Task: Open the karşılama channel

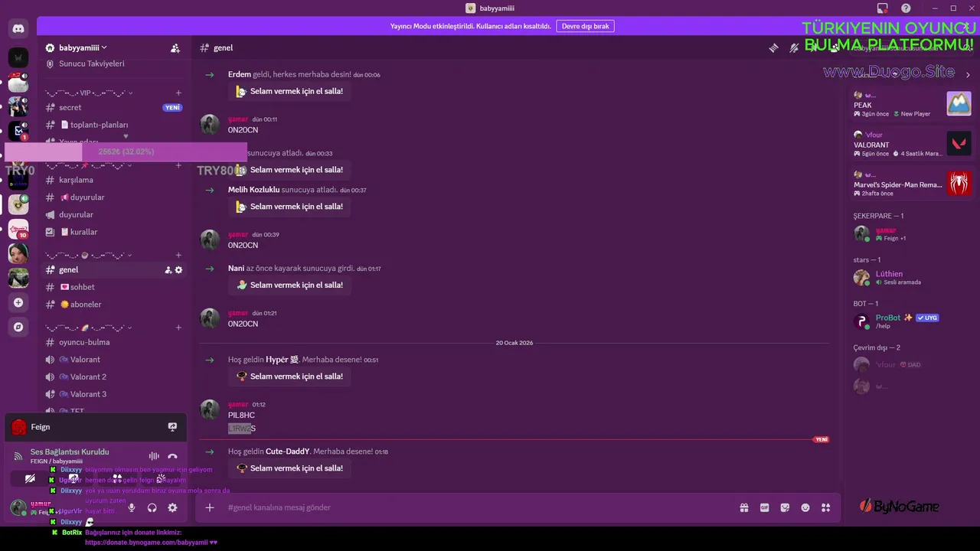Action: tap(113, 180)
